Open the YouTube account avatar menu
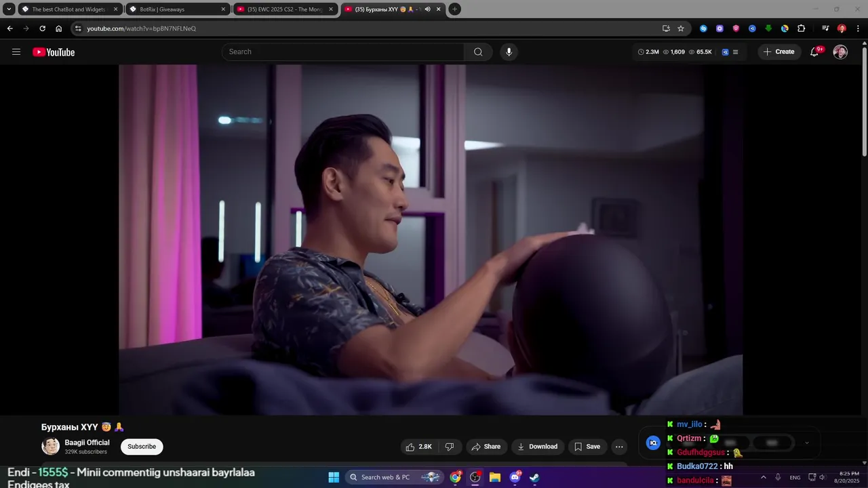The width and height of the screenshot is (868, 488). pyautogui.click(x=840, y=52)
